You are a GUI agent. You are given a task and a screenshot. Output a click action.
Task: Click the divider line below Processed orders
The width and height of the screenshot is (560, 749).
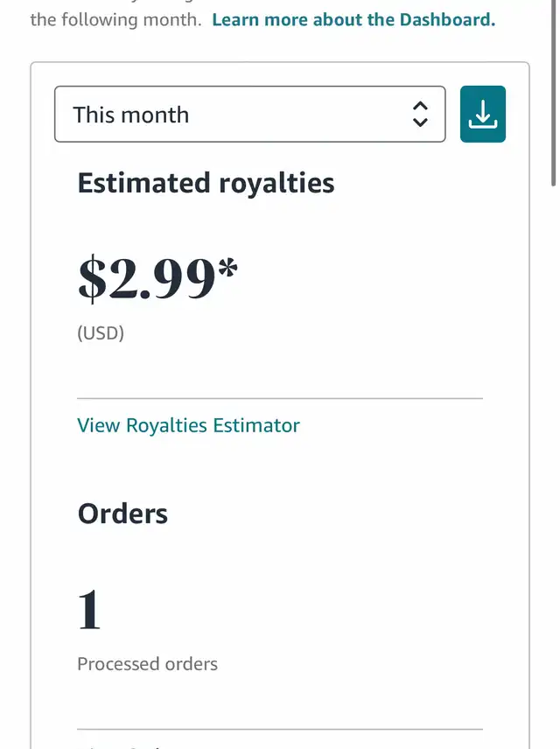pos(280,729)
